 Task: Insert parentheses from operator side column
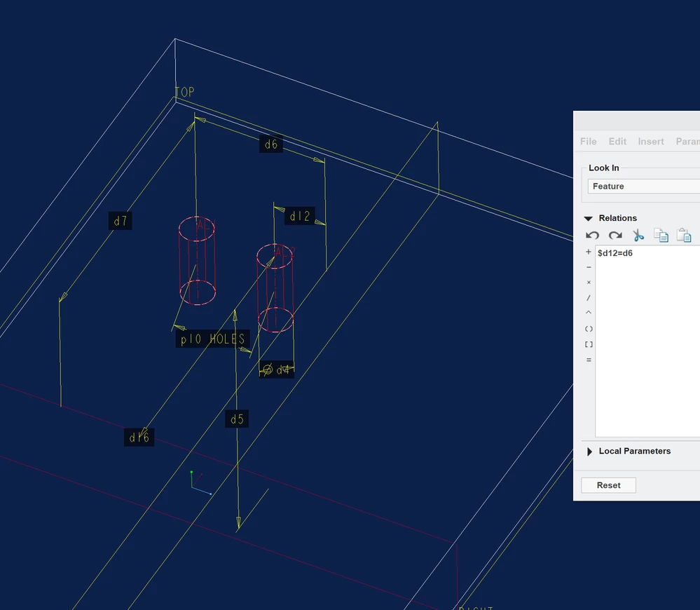tap(589, 329)
